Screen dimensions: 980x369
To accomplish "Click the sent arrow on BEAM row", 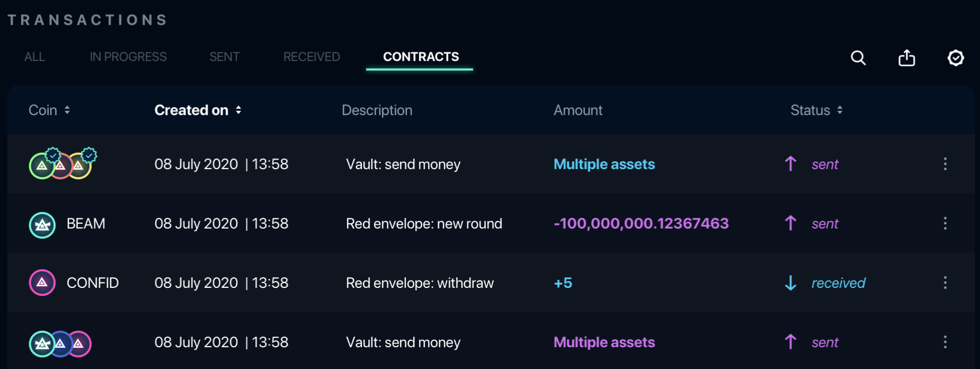I will pyautogui.click(x=790, y=224).
